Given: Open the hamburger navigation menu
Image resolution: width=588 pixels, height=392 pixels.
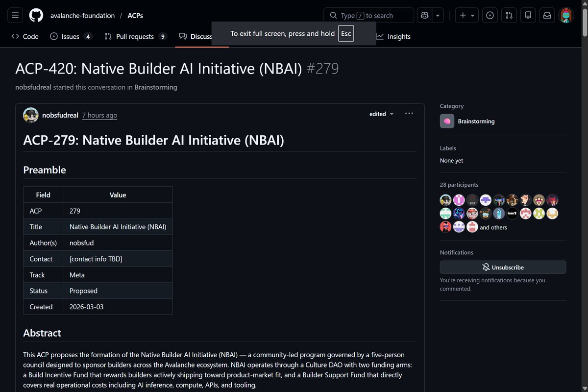Looking at the screenshot, I should click(x=15, y=15).
